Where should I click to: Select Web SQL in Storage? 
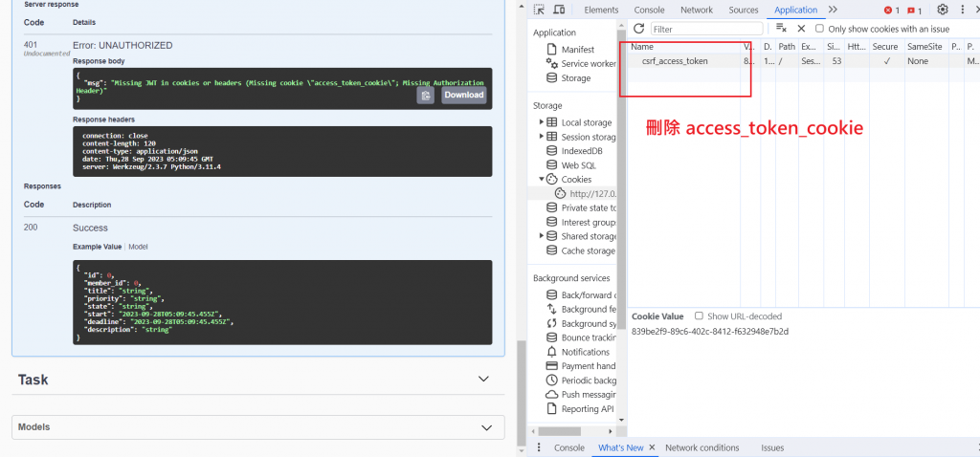pos(571,165)
